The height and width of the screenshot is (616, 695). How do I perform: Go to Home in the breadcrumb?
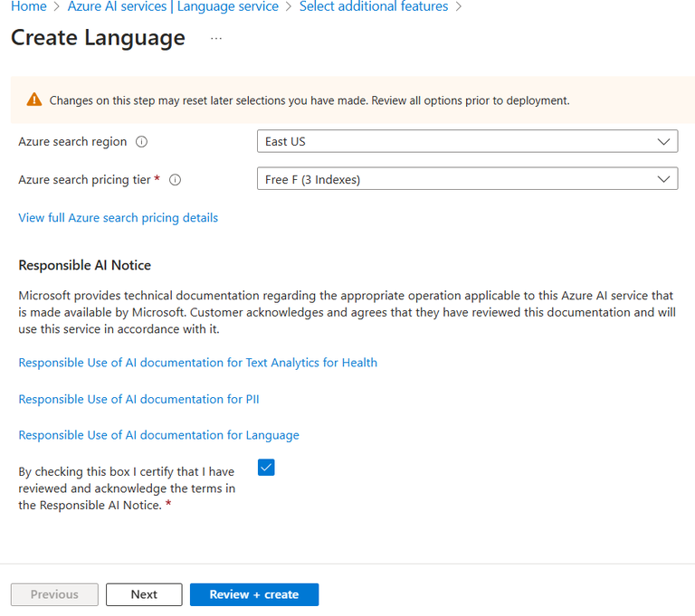coord(28,7)
